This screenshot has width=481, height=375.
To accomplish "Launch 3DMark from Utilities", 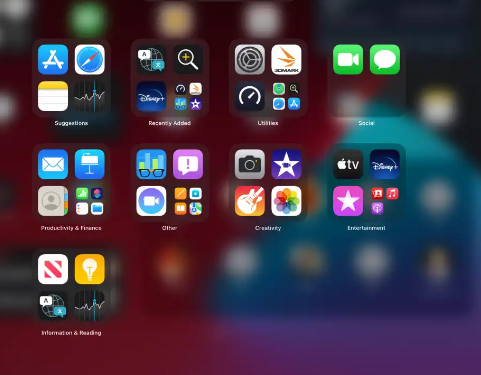I will pyautogui.click(x=286, y=60).
